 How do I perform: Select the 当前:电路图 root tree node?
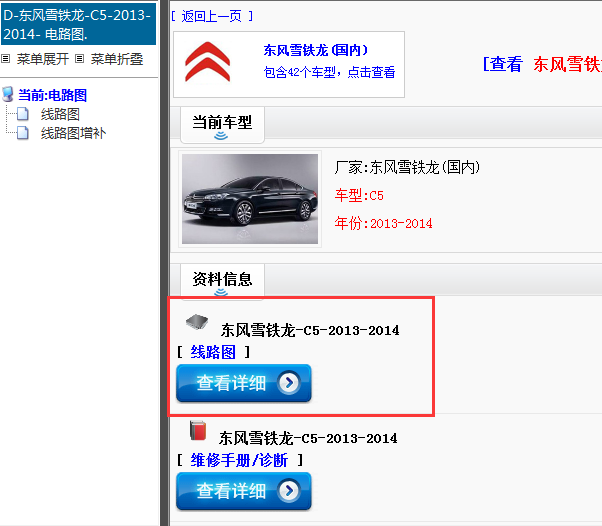pyautogui.click(x=52, y=96)
